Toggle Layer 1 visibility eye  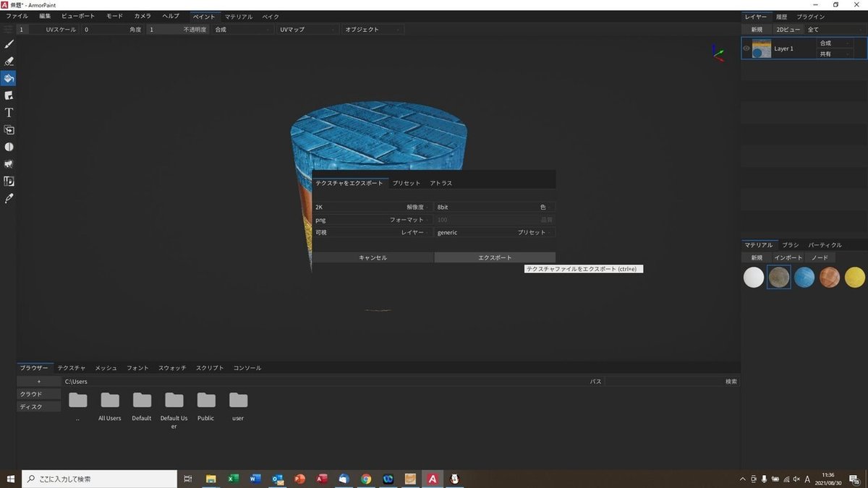(x=746, y=48)
